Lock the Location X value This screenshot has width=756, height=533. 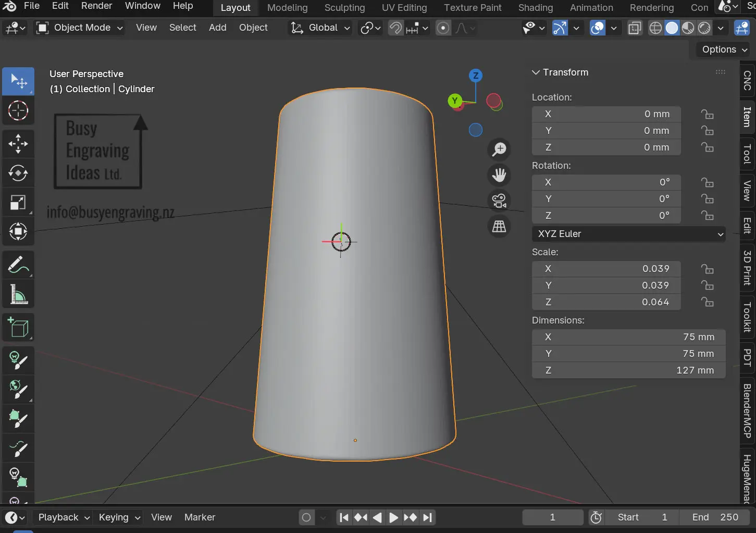tap(707, 114)
